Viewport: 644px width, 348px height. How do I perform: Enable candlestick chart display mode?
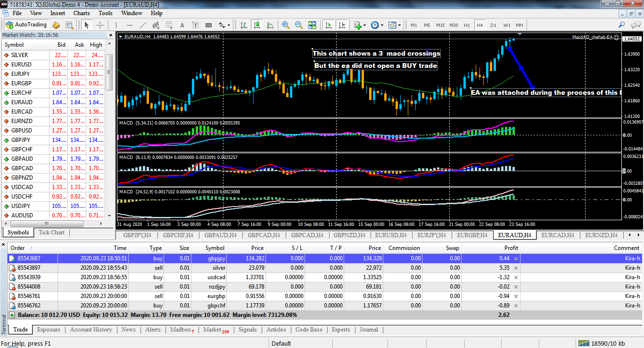pos(257,25)
